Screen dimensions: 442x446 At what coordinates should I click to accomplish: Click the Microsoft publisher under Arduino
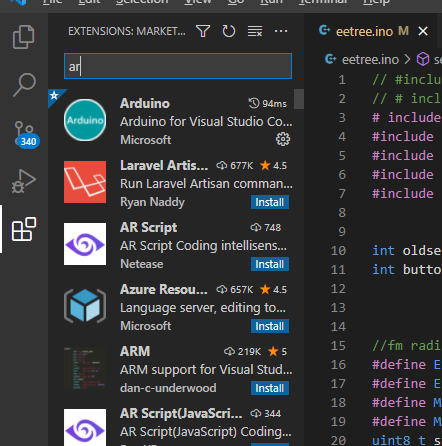(x=146, y=140)
